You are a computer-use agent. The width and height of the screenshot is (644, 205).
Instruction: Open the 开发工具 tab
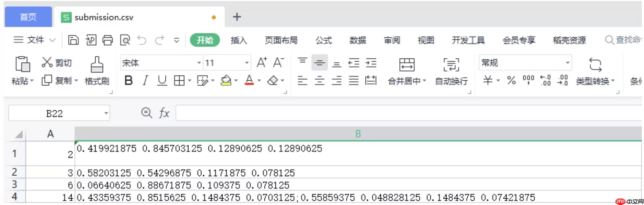pyautogui.click(x=468, y=40)
